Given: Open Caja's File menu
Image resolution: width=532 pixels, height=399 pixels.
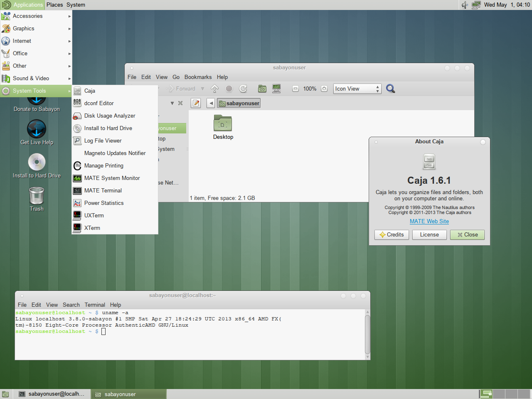Looking at the screenshot, I should 132,77.
